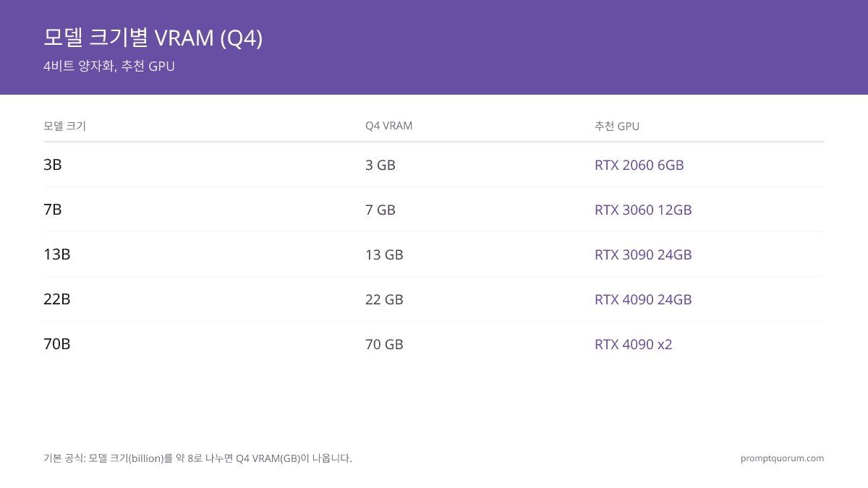
Task: Select the 22B model size cell
Action: pos(57,299)
